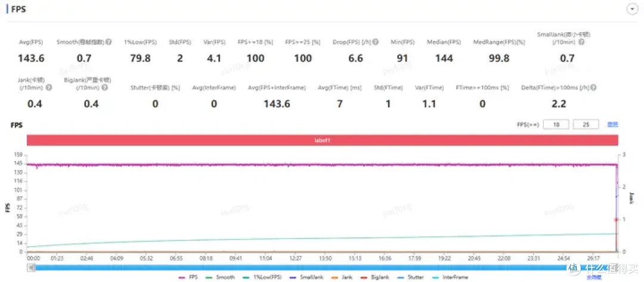Toggle InterFrame series in chart legend
The image size is (644, 282).
(450, 277)
